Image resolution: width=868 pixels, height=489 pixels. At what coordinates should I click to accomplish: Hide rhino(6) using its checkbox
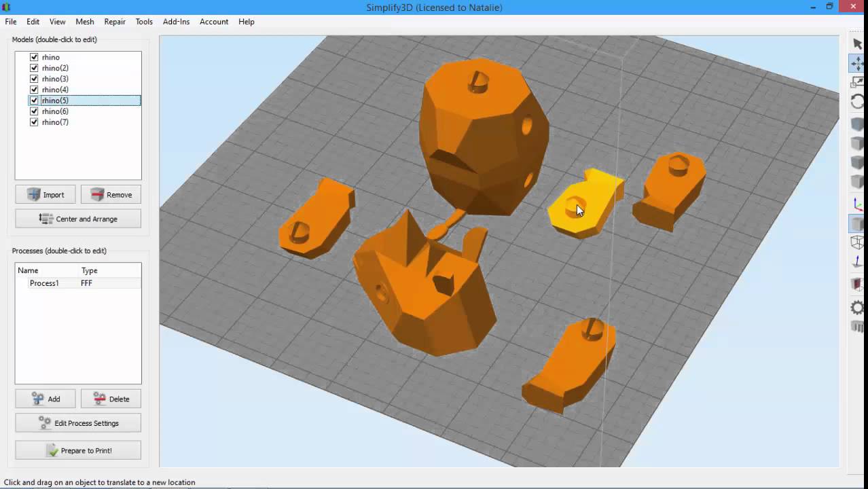tap(34, 111)
